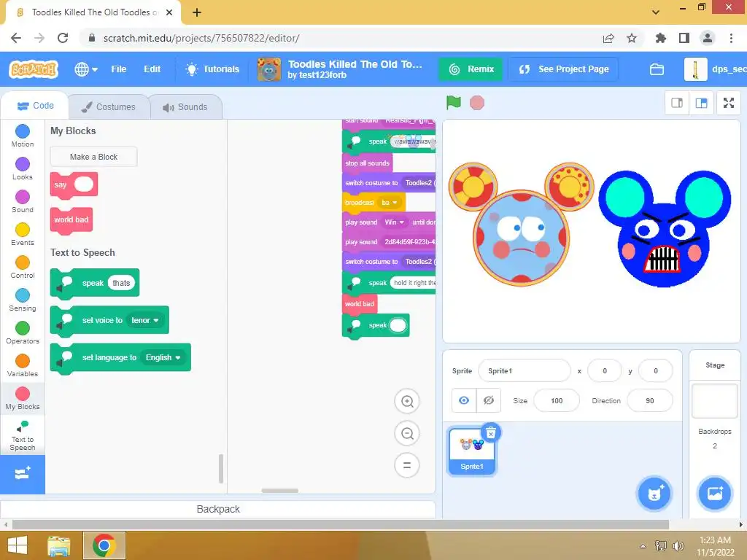Click the red stop sign button
The height and width of the screenshot is (560, 747).
tap(477, 103)
